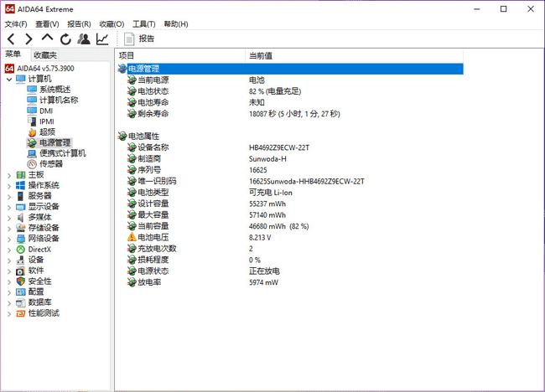Select IPMI in the tree
The width and height of the screenshot is (545, 392).
pos(47,121)
